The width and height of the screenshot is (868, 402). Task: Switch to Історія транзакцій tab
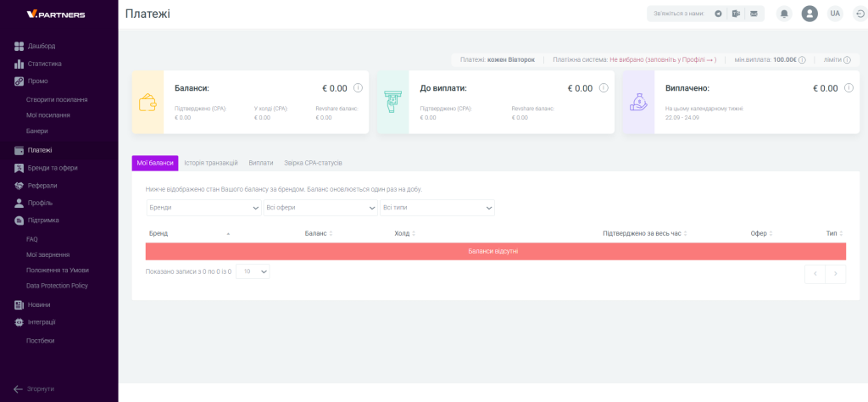(x=211, y=162)
